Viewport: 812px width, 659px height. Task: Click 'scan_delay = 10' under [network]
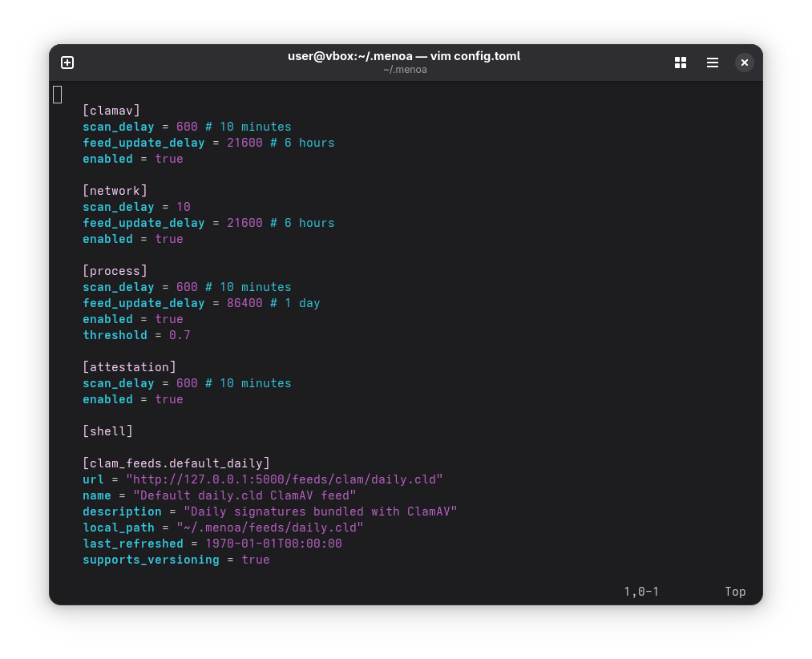[137, 207]
